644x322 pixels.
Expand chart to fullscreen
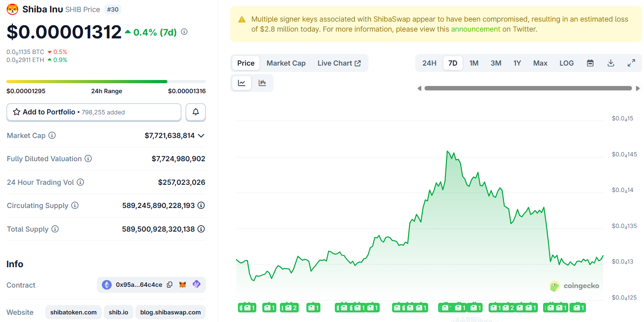click(631, 63)
